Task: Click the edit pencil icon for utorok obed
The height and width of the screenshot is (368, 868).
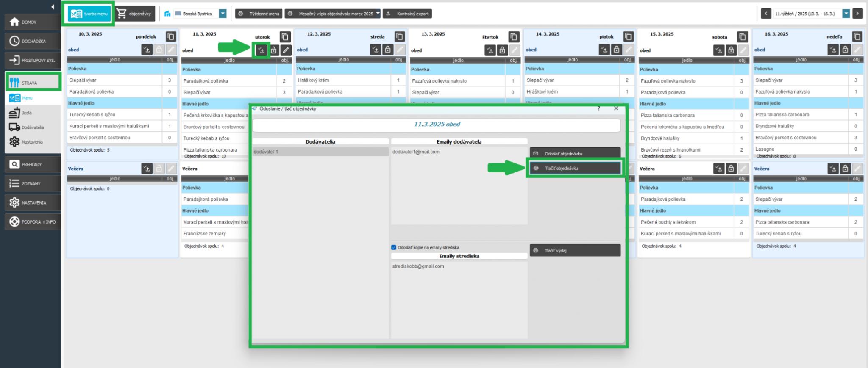Action: click(286, 50)
